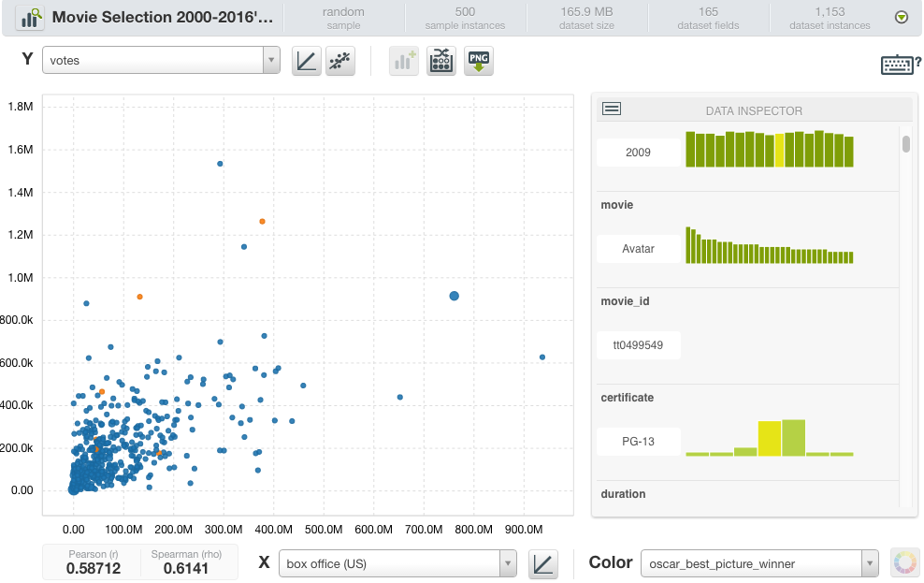Click the large highlighted Avatar data point
The image size is (924, 583).
coord(455,296)
